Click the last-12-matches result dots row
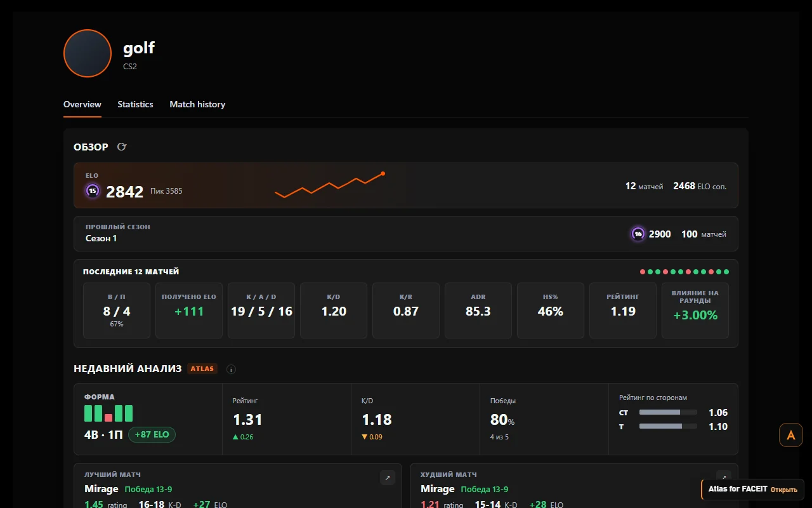 [x=684, y=272]
